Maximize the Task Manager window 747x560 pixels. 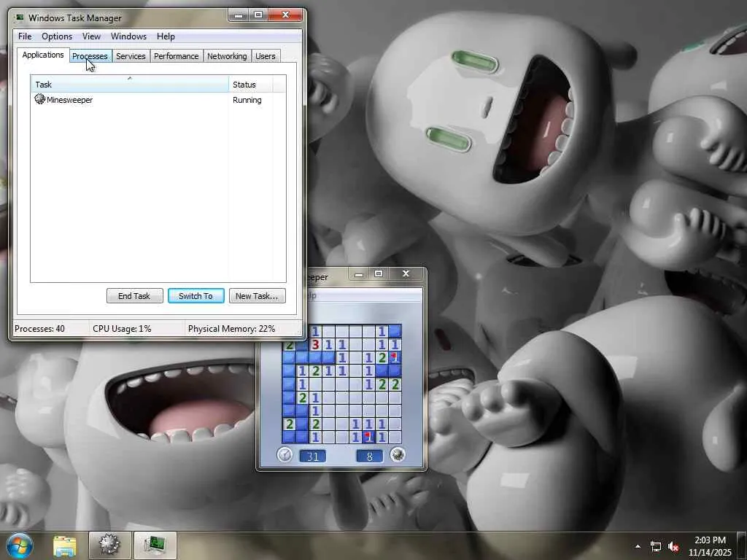tap(258, 15)
